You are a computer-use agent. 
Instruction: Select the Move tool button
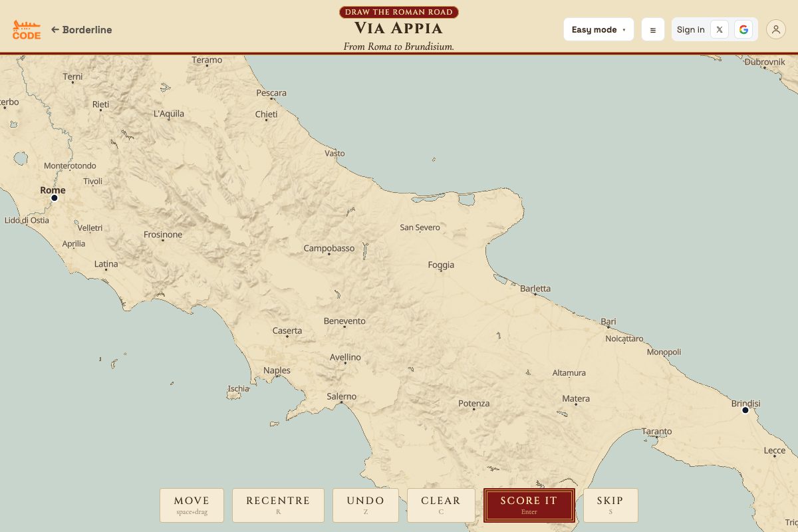192,505
